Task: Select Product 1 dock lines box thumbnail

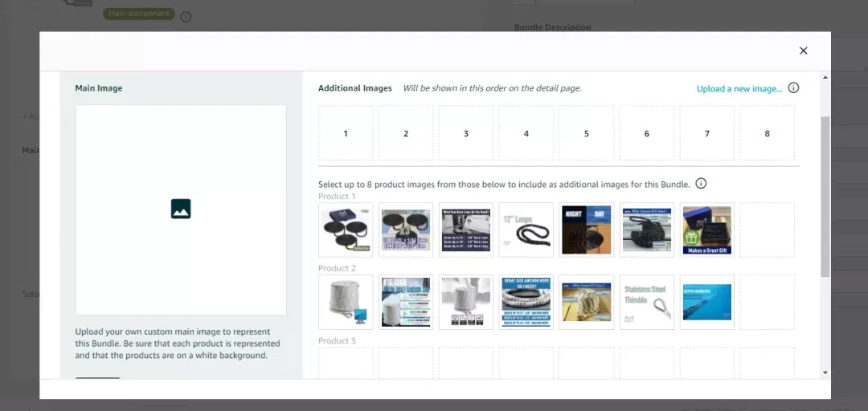Action: (346, 230)
